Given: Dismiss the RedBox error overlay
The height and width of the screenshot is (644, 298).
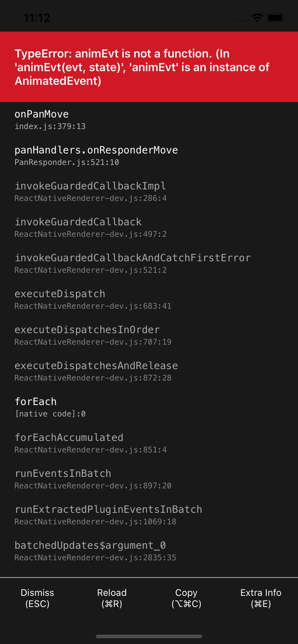Looking at the screenshot, I should pyautogui.click(x=37, y=598).
